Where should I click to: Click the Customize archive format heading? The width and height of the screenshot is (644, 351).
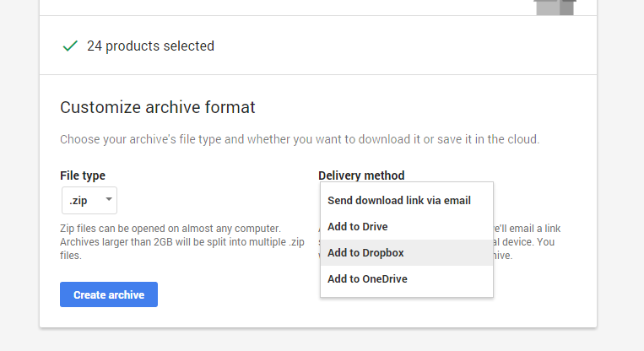[x=157, y=107]
